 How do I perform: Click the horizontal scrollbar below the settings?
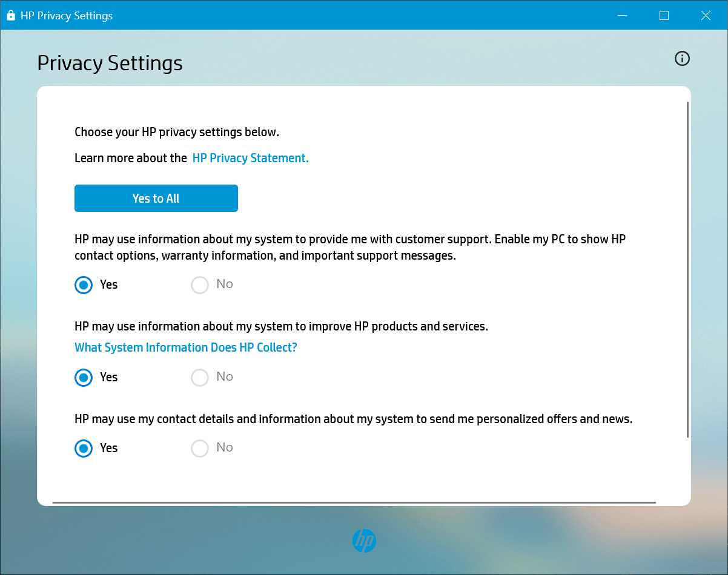[x=354, y=502]
